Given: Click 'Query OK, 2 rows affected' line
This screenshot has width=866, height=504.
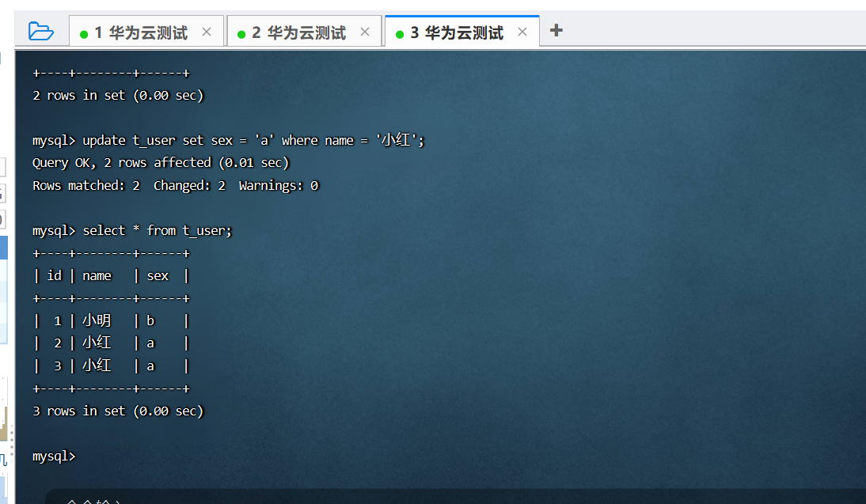Looking at the screenshot, I should tap(161, 163).
